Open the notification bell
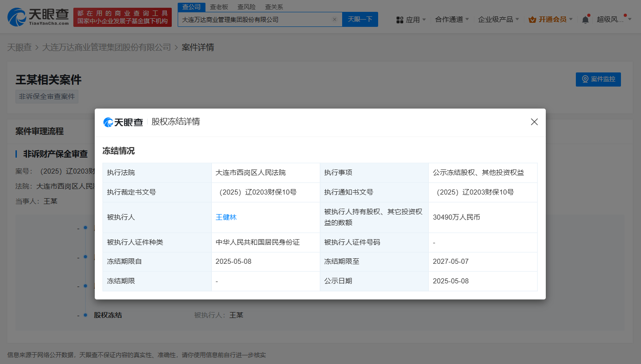 coord(585,20)
